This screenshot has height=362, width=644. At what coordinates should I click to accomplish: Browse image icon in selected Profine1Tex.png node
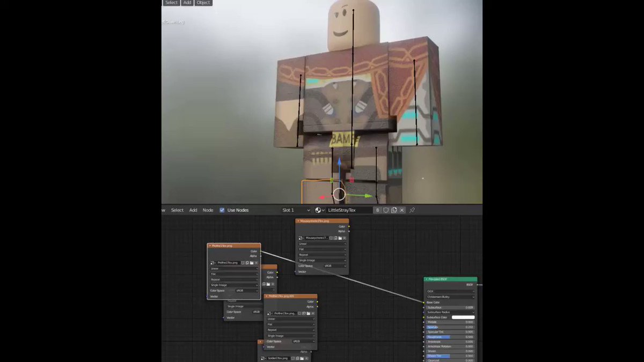(x=213, y=263)
